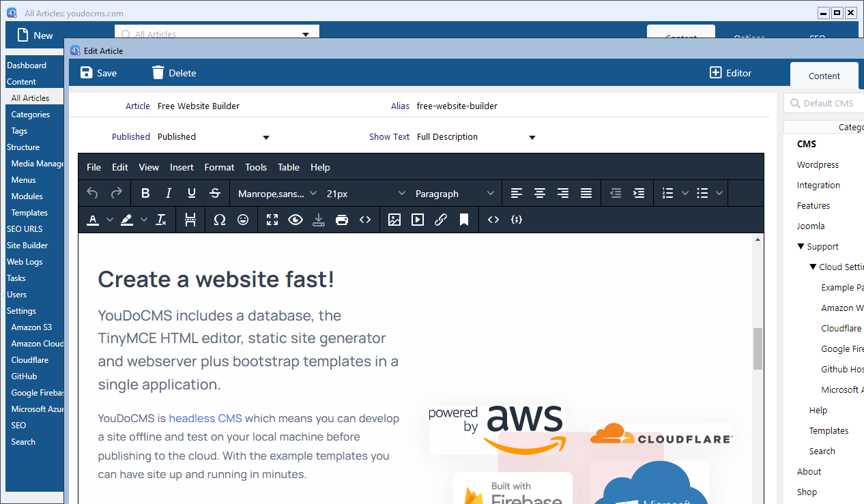This screenshot has width=864, height=504.
Task: Insert or edit a link
Action: point(441,220)
